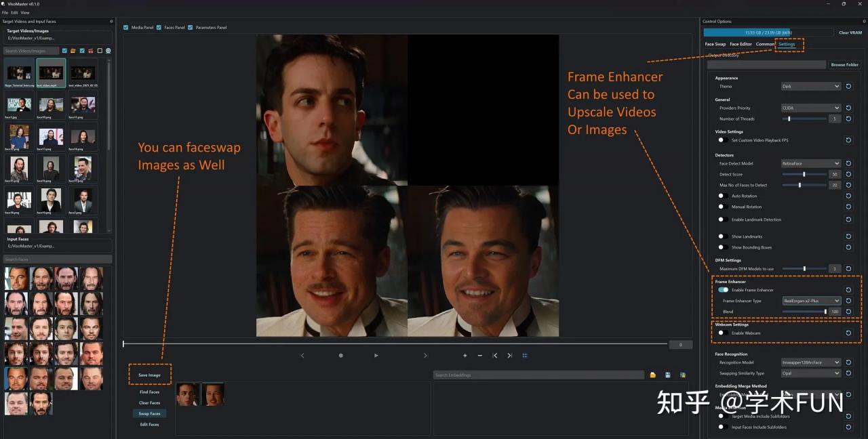Image resolution: width=868 pixels, height=439 pixels.
Task: Adjust the Detect Score slider
Action: point(804,174)
